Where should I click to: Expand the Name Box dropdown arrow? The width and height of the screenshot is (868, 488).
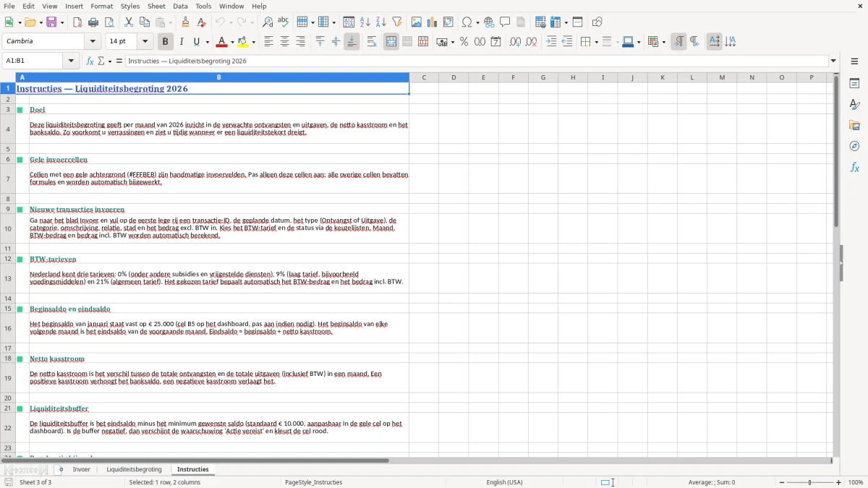[x=72, y=61]
